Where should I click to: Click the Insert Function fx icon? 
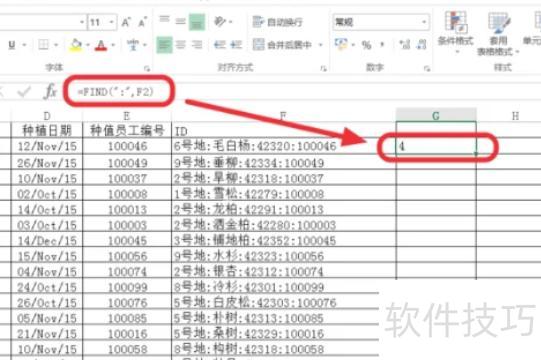[x=50, y=92]
